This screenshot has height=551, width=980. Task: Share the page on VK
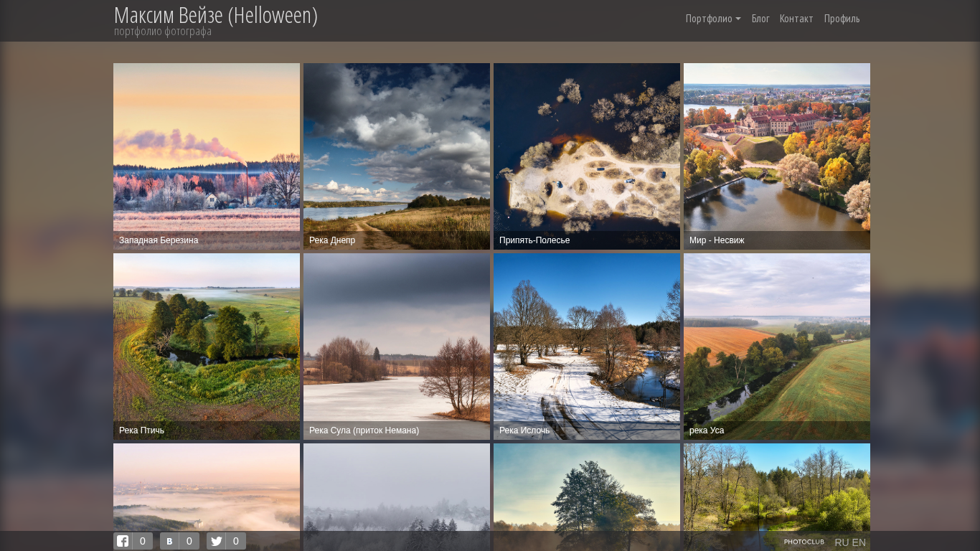[x=179, y=541]
